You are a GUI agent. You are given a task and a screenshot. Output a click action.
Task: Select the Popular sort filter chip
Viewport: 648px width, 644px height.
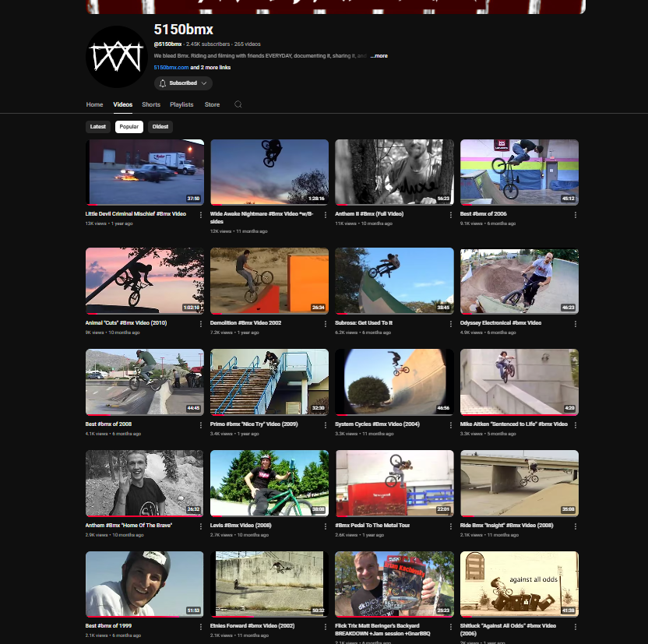point(129,127)
